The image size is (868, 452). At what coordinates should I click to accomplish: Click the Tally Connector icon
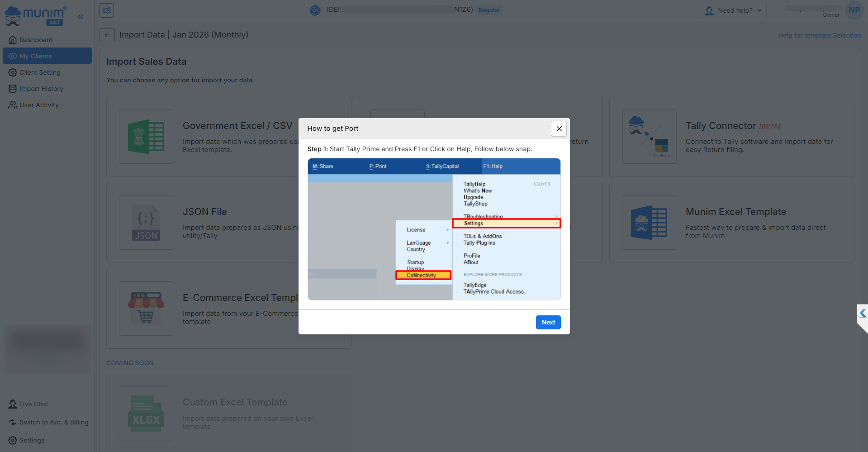point(649,137)
